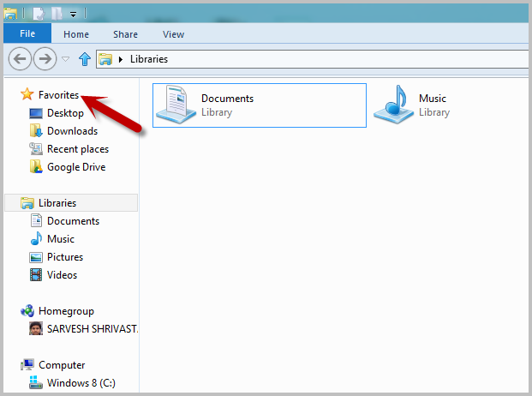
Task: Click the Favorites star icon
Action: coord(27,94)
